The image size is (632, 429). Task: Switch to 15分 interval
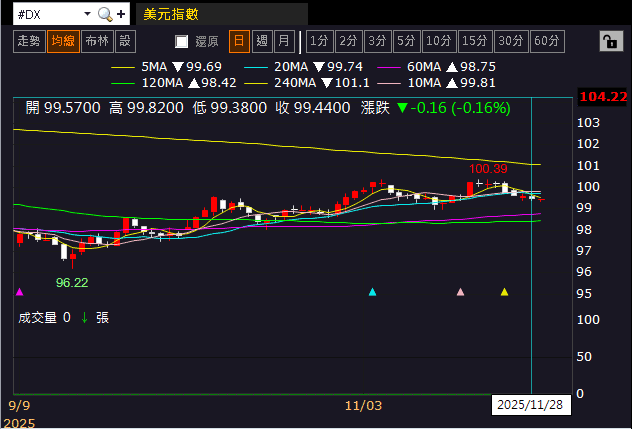[x=475, y=41]
